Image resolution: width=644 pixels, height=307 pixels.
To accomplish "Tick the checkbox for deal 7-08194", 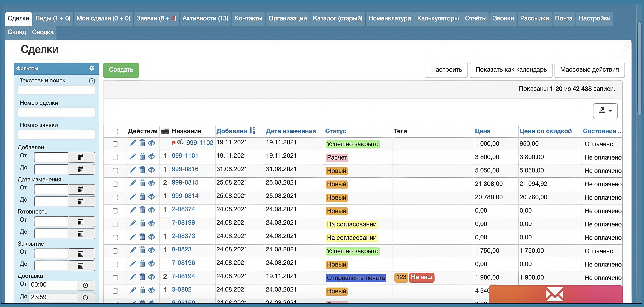I will point(115,278).
